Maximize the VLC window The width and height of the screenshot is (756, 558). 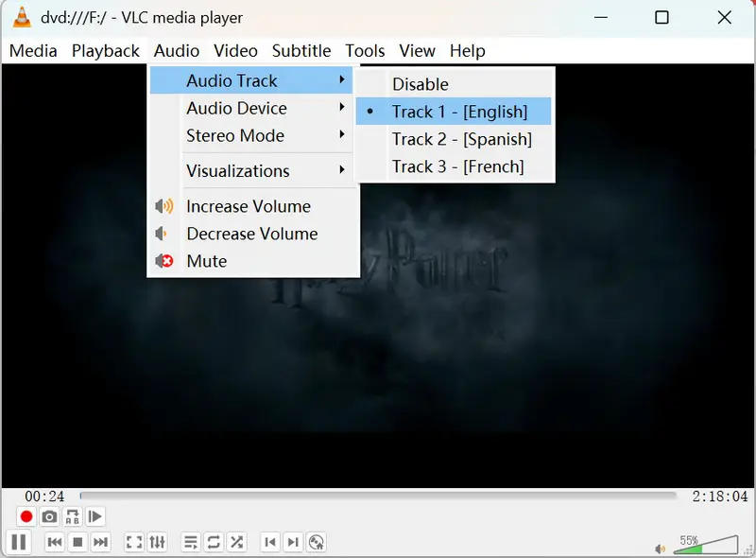click(662, 17)
